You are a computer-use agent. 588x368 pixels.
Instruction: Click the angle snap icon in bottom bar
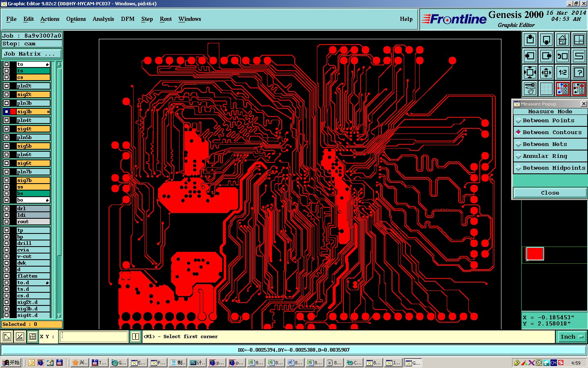(20, 337)
